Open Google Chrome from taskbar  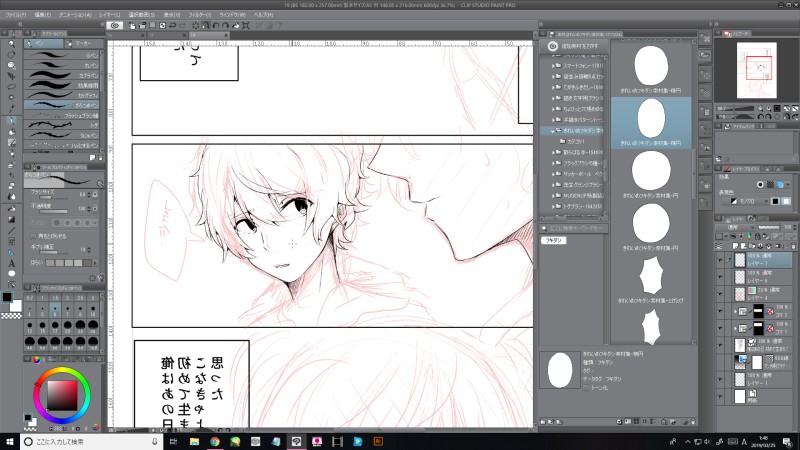[x=215, y=441]
